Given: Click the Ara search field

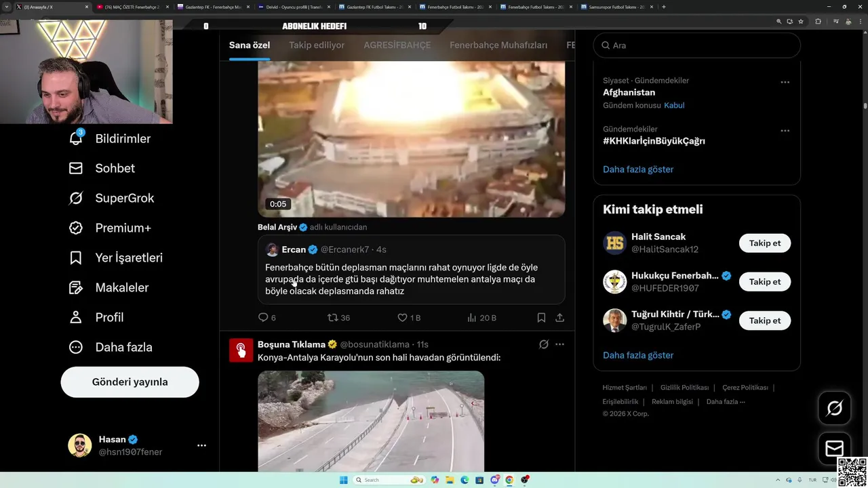Looking at the screenshot, I should point(696,45).
